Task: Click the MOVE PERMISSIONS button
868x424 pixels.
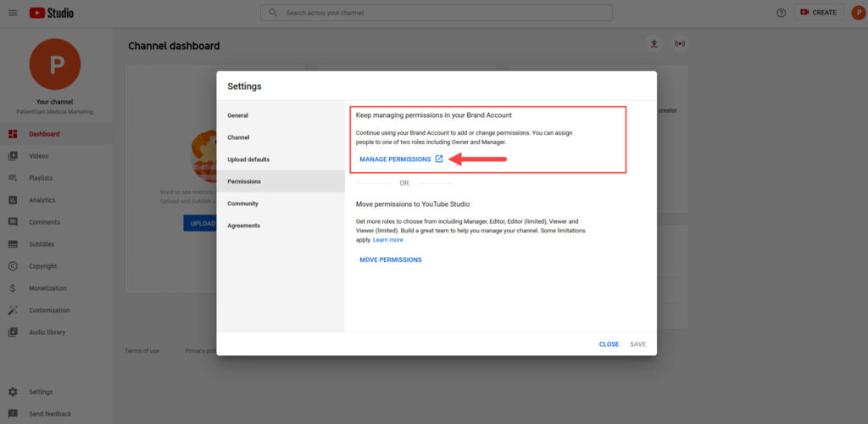Action: coord(391,259)
